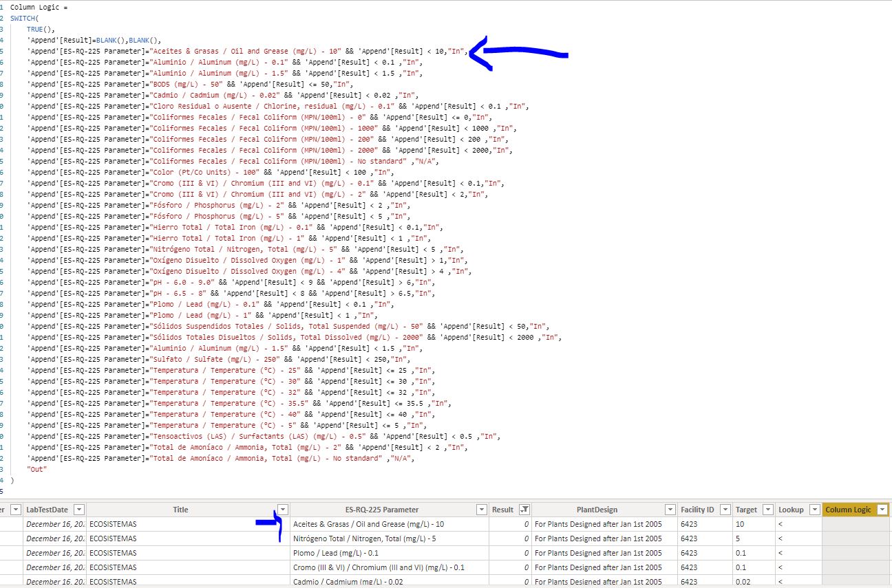
Task: Click the Temperatura - 35.5 formula line
Action: point(239,403)
